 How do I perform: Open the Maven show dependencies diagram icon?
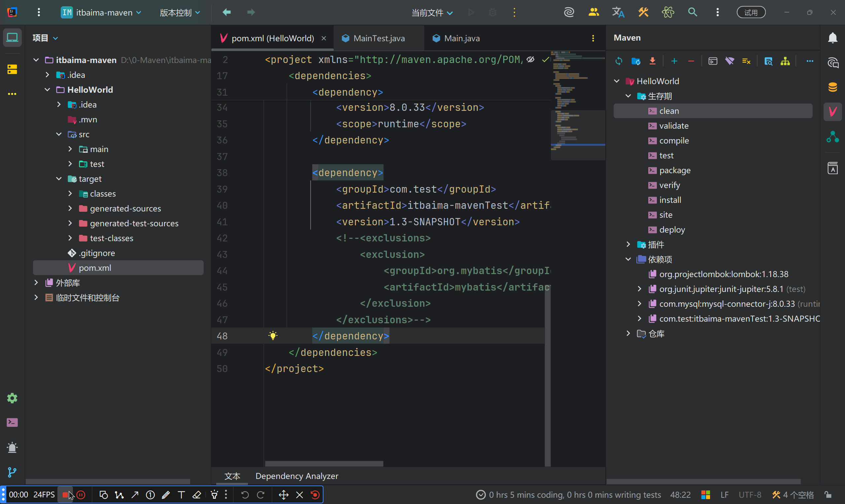click(x=785, y=61)
